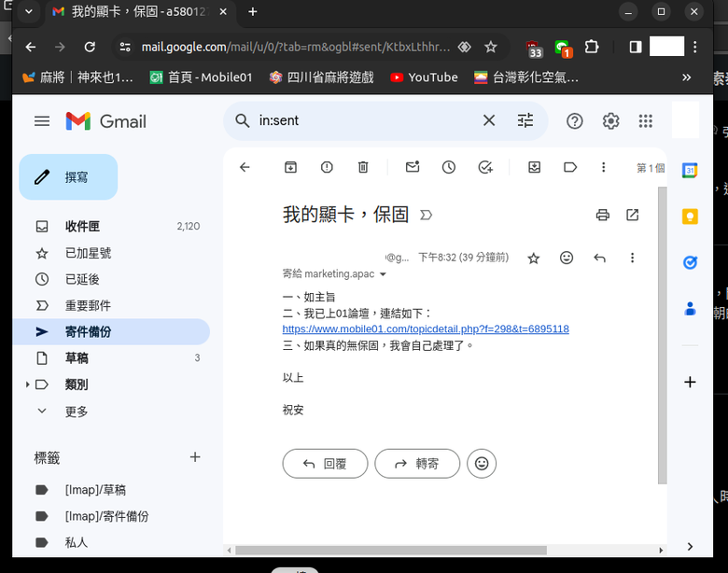Click the 轉寄 forward button
The width and height of the screenshot is (728, 573).
coord(417,464)
